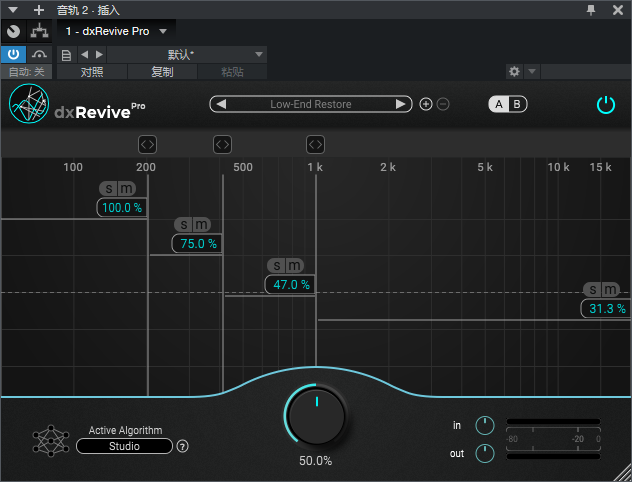
Task: Pin the plugin window
Action: click(591, 10)
